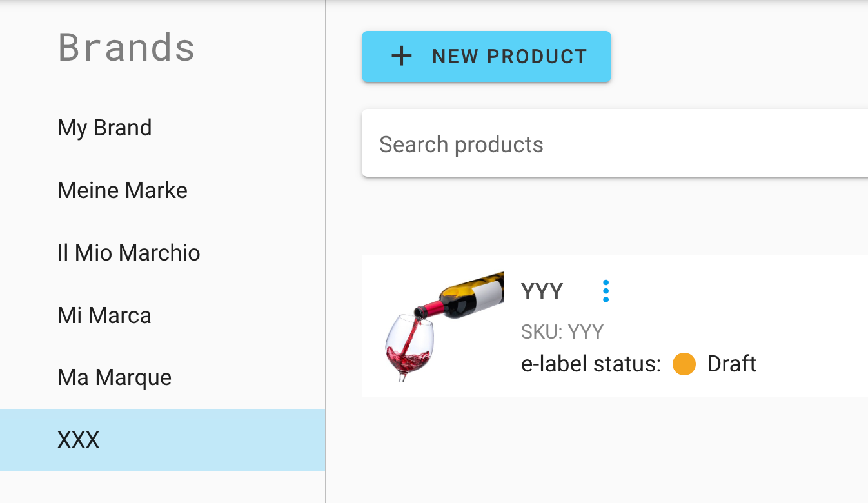Select My Brand in the sidebar
Image resolution: width=868 pixels, height=503 pixels.
104,128
